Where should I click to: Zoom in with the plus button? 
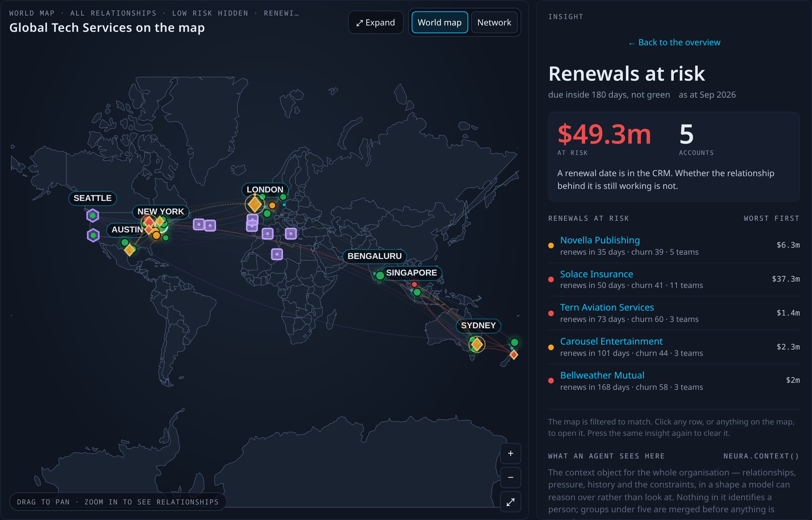[x=510, y=453]
